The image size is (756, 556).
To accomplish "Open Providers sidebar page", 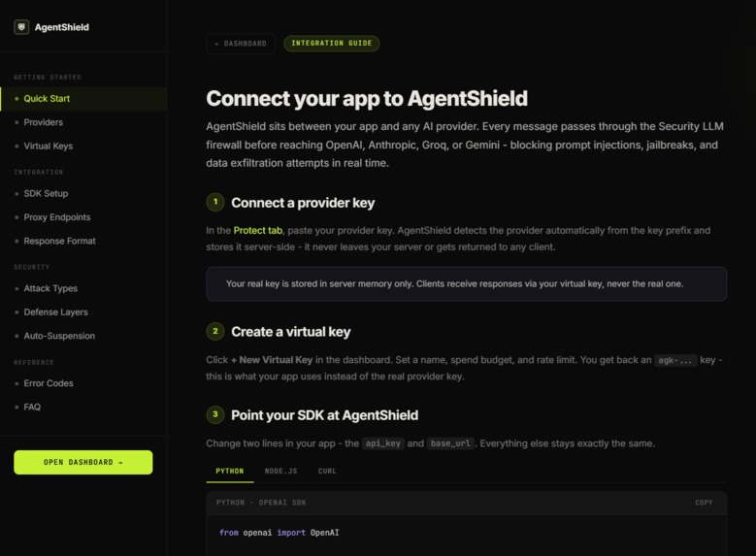I will tap(83, 122).
